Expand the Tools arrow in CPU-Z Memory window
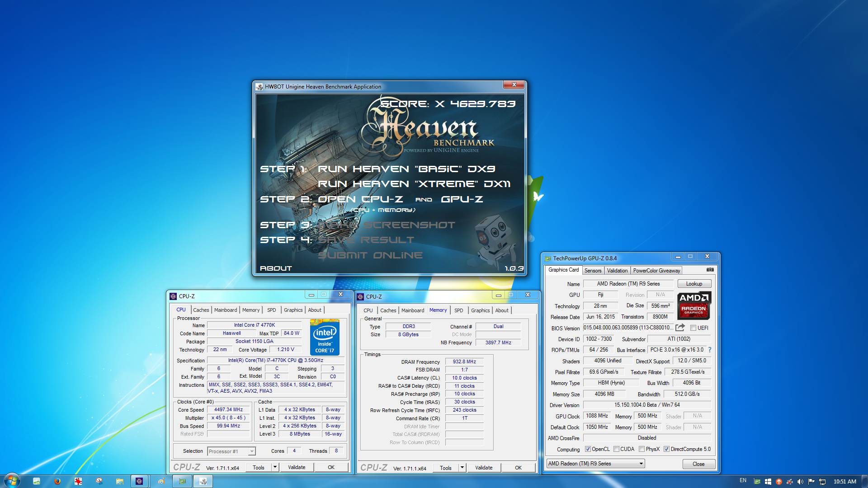Image resolution: width=868 pixels, height=488 pixels. click(462, 468)
